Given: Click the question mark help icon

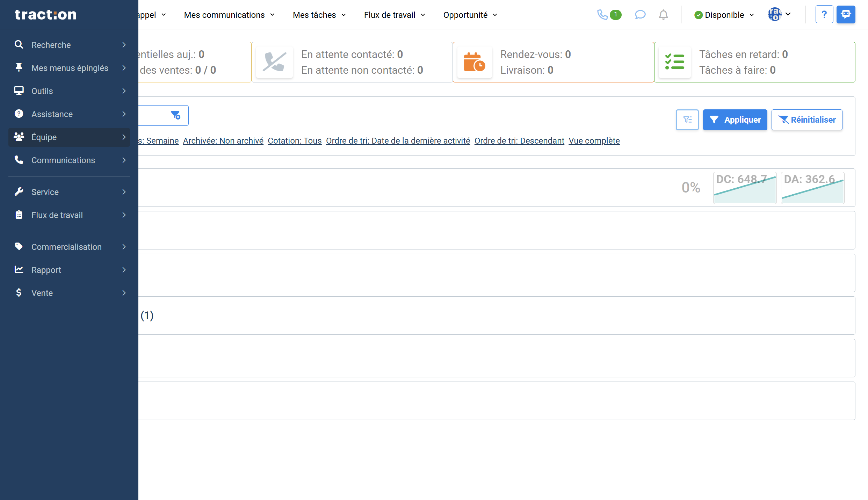Looking at the screenshot, I should 824,14.
